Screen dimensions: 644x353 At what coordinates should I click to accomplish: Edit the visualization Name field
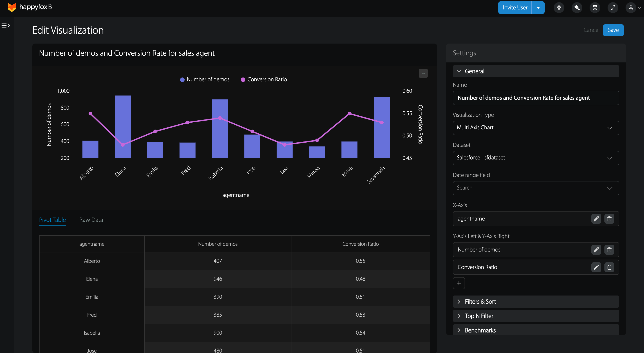click(x=536, y=98)
